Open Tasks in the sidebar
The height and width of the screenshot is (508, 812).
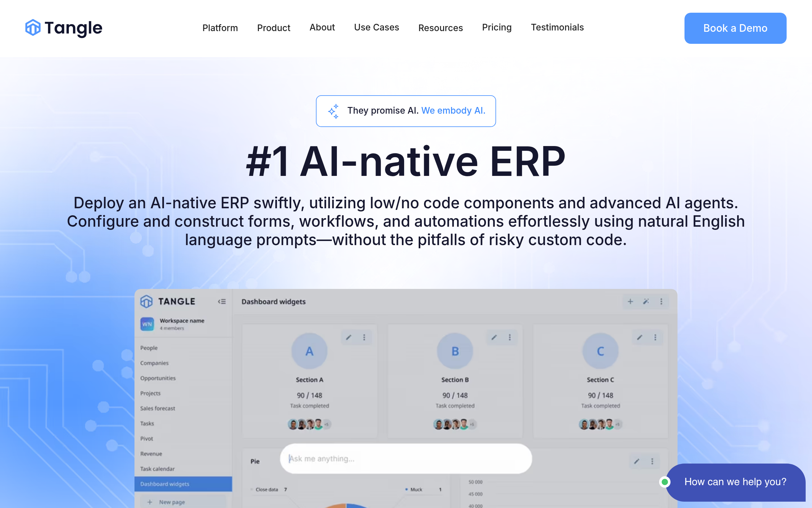[x=147, y=423]
